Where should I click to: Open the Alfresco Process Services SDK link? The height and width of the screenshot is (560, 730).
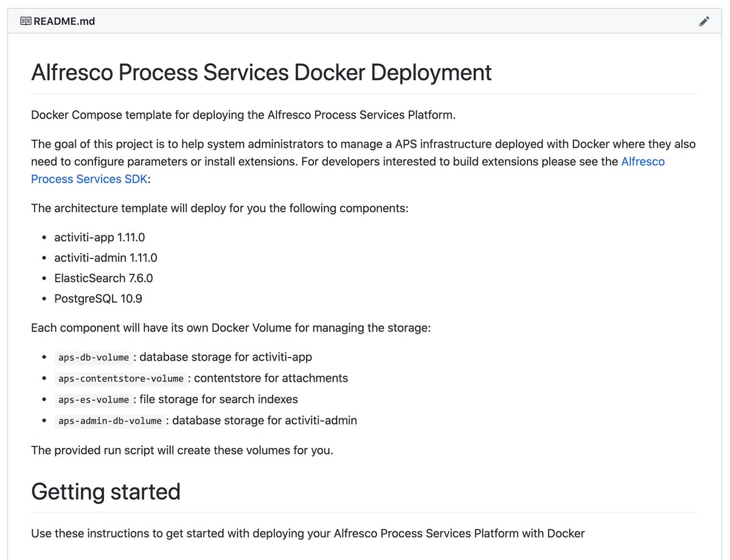pyautogui.click(x=348, y=170)
